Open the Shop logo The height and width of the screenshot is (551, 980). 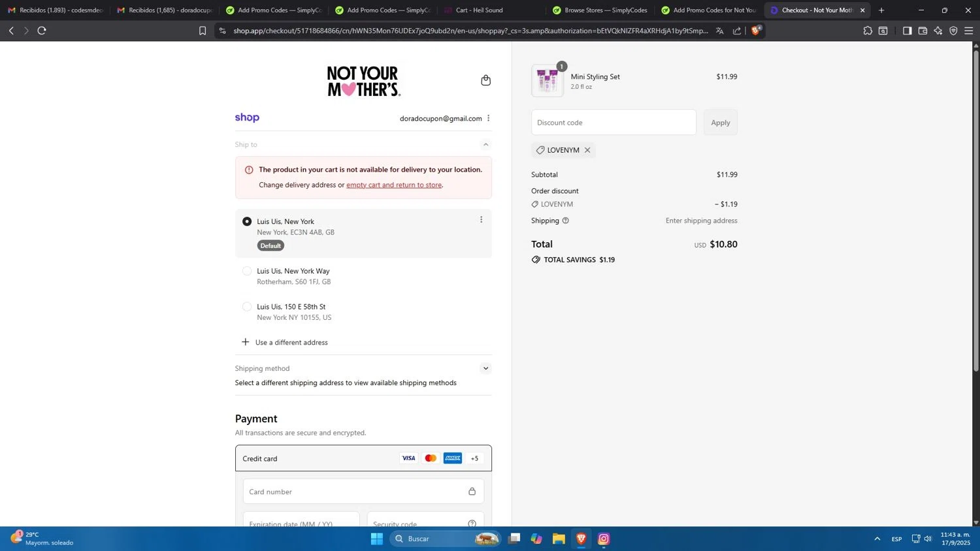tap(247, 118)
